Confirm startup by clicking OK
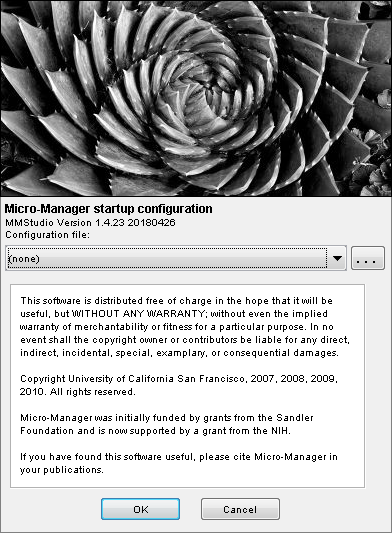392x533 pixels. click(x=140, y=509)
